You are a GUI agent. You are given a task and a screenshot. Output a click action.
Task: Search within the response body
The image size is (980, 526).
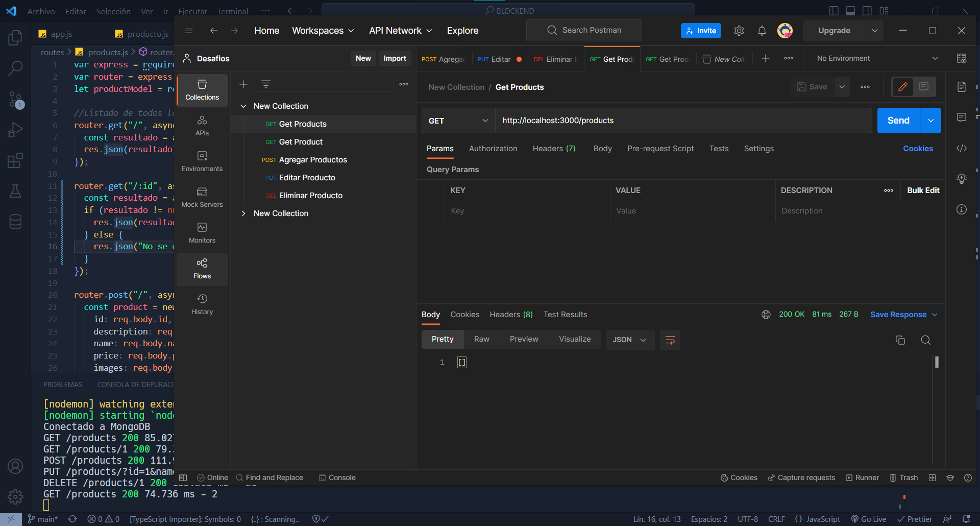coord(926,340)
